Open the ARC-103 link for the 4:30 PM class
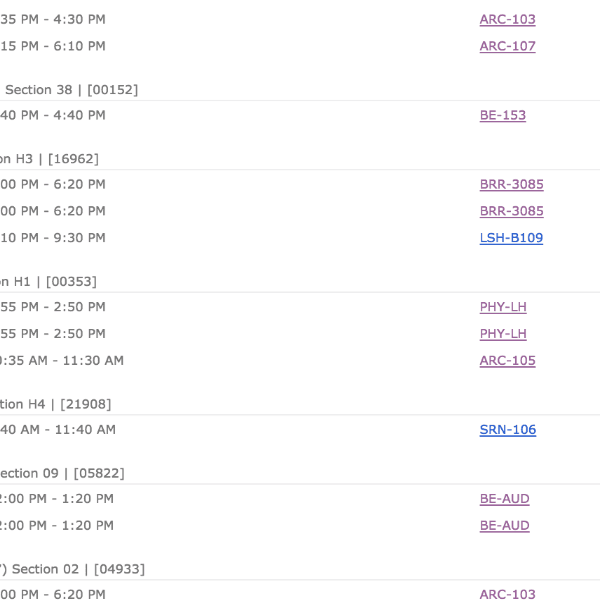600x600 pixels. pos(507,19)
